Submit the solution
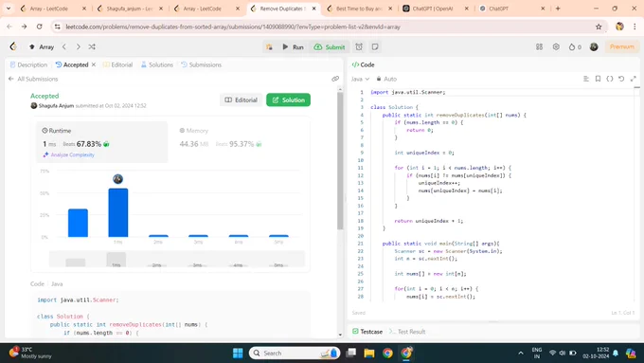644x363 pixels. 330,46
